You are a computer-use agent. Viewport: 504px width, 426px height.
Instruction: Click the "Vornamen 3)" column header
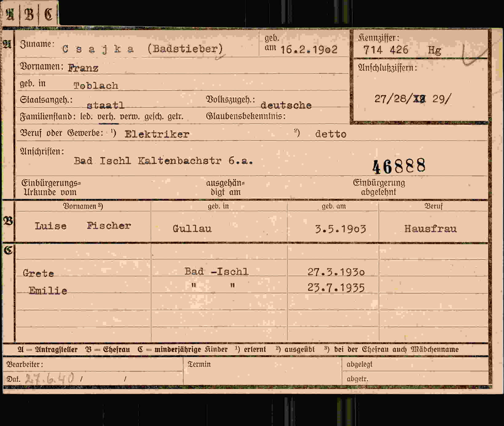pyautogui.click(x=83, y=206)
